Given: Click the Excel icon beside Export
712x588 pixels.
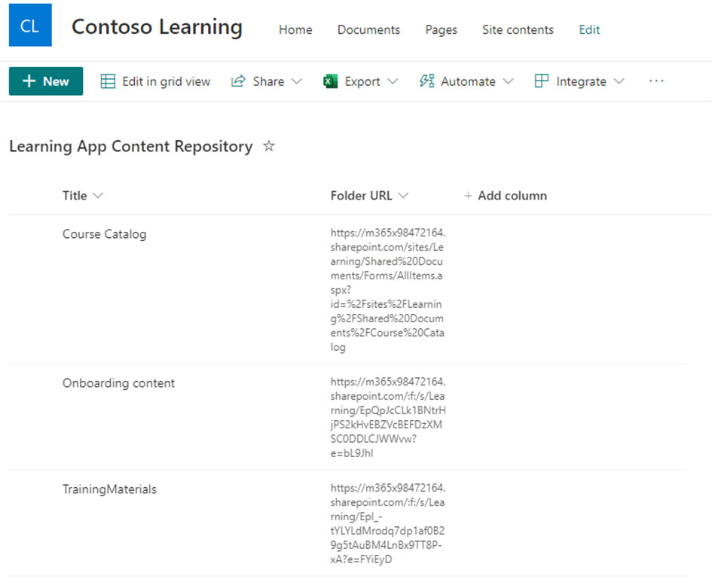Looking at the screenshot, I should (x=330, y=81).
